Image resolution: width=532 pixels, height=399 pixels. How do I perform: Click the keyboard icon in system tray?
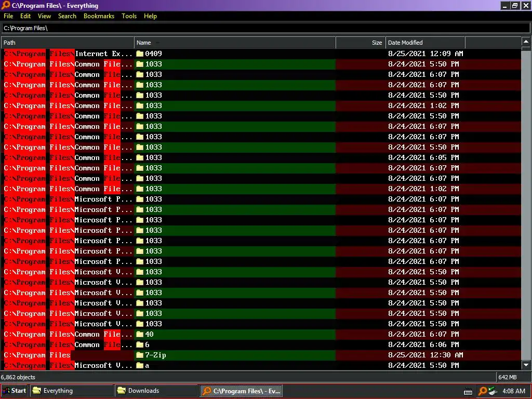[x=468, y=392]
